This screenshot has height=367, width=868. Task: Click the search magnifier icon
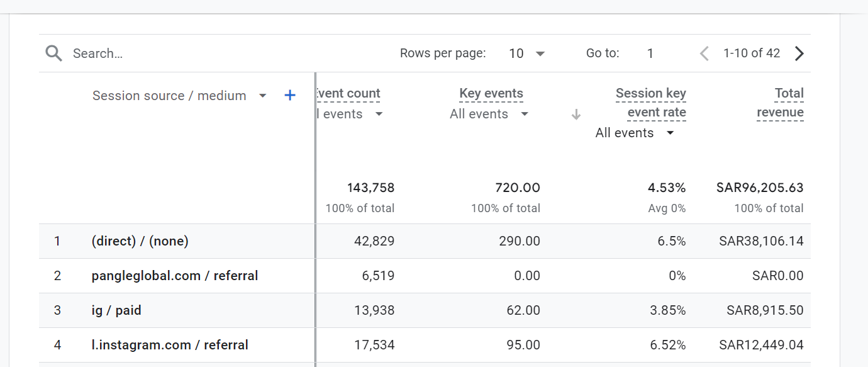[54, 54]
